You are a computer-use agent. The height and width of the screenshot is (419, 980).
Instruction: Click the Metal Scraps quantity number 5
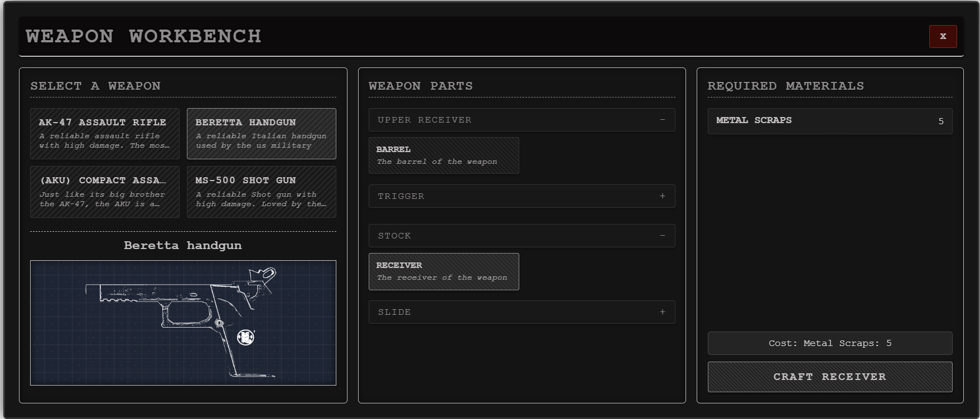pos(940,121)
